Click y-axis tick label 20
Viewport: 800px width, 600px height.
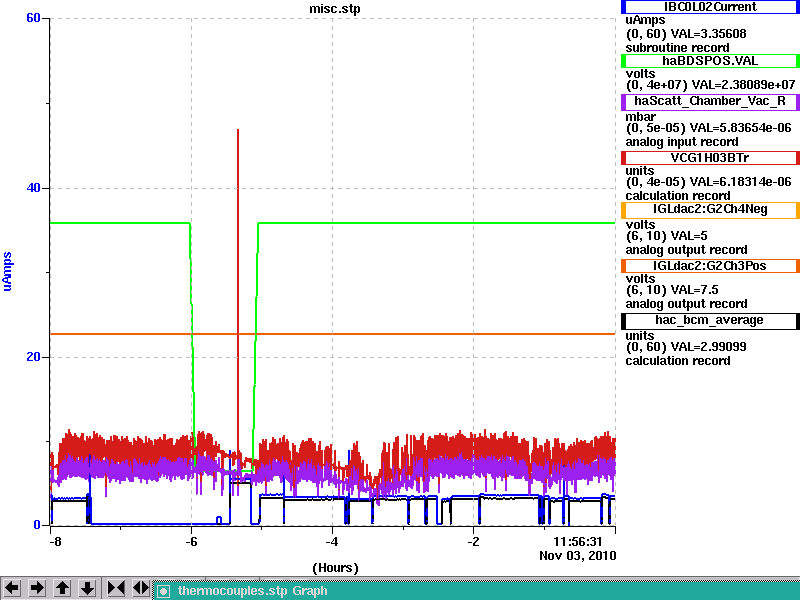tap(33, 357)
